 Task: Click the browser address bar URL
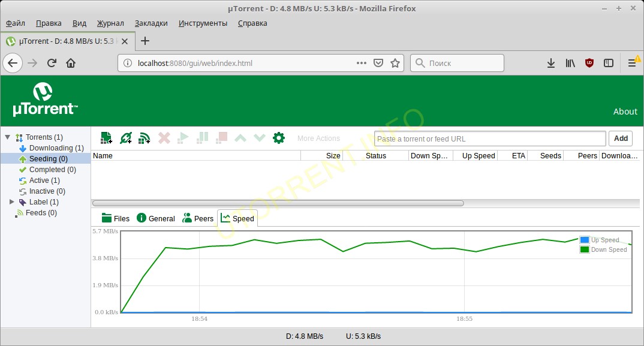point(195,64)
